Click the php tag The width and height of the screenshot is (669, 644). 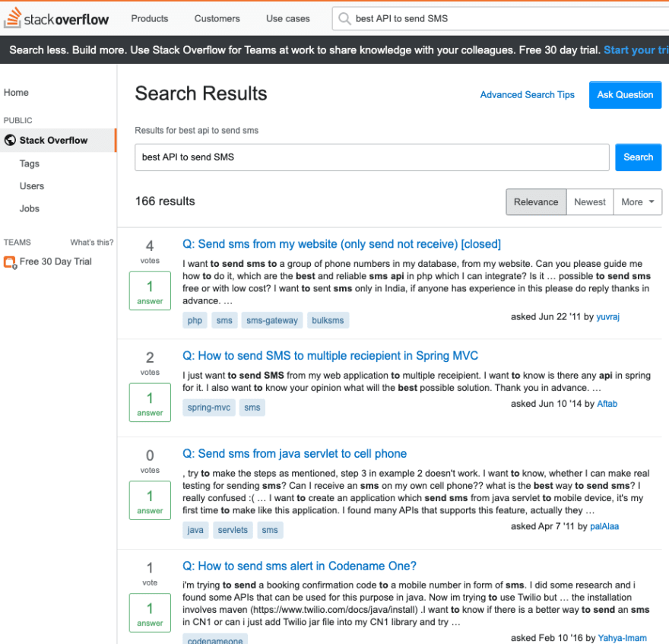pyautogui.click(x=195, y=320)
